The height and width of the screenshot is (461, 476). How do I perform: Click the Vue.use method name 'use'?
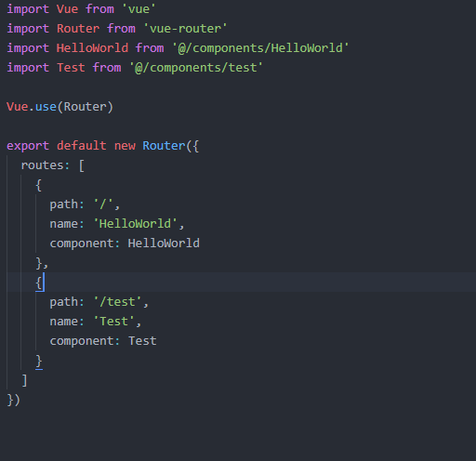46,107
